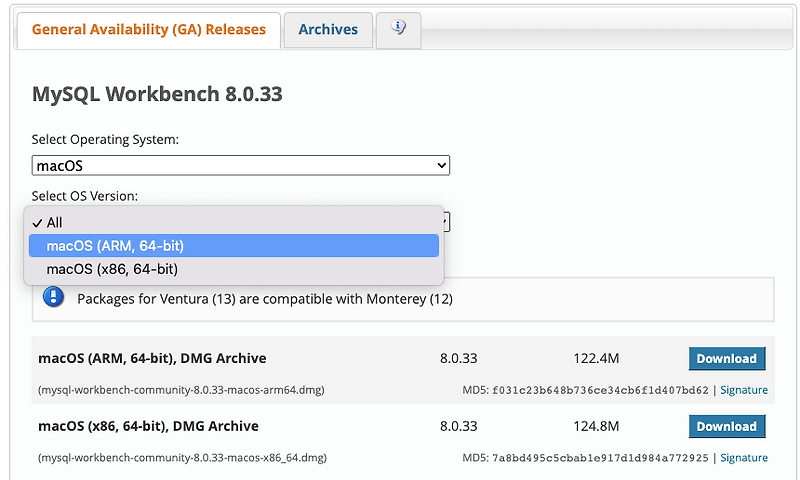
Task: Open the Select Operating System dropdown
Action: point(240,166)
